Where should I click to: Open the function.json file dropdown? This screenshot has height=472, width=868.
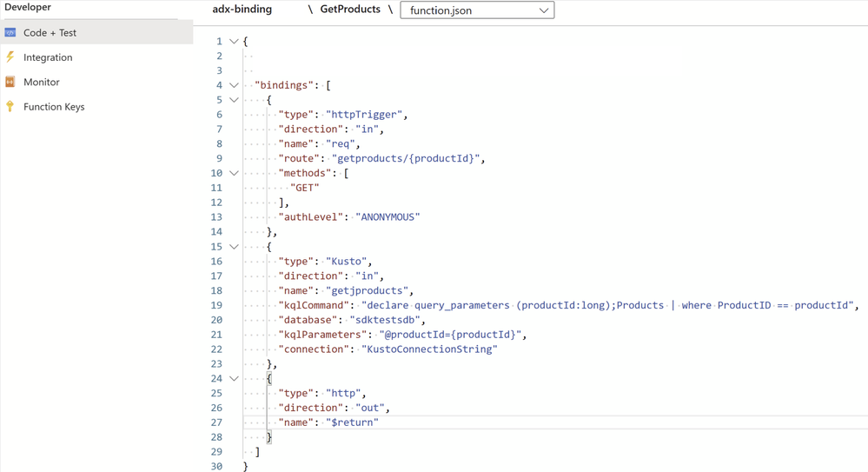coord(477,10)
